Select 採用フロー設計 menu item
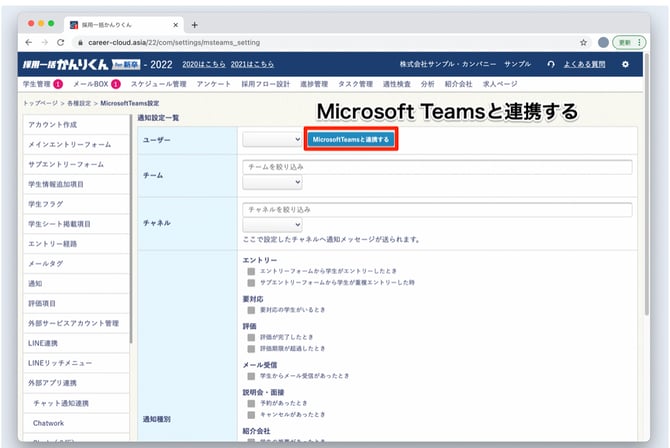 (268, 84)
